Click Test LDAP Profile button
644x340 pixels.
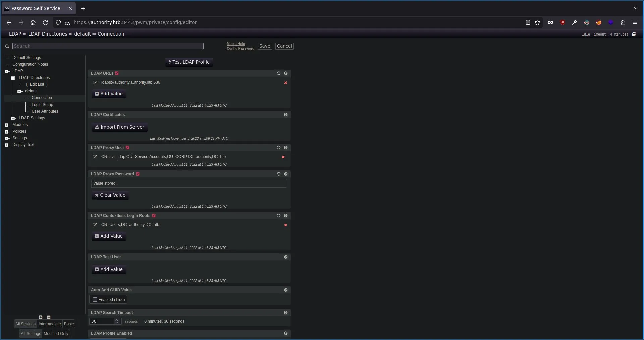[189, 62]
